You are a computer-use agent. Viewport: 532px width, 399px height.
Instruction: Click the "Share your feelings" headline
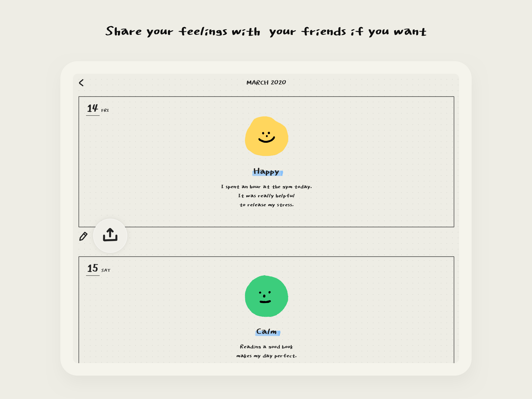coord(266,32)
